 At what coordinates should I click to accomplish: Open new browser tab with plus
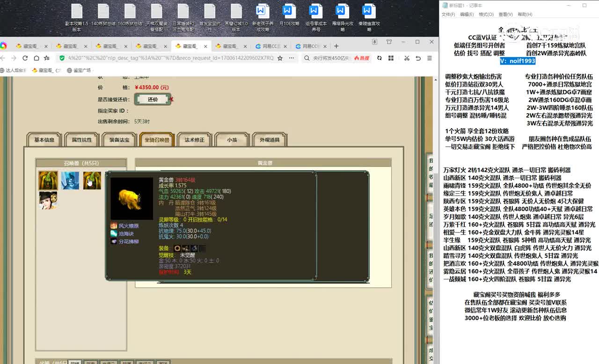[336, 46]
